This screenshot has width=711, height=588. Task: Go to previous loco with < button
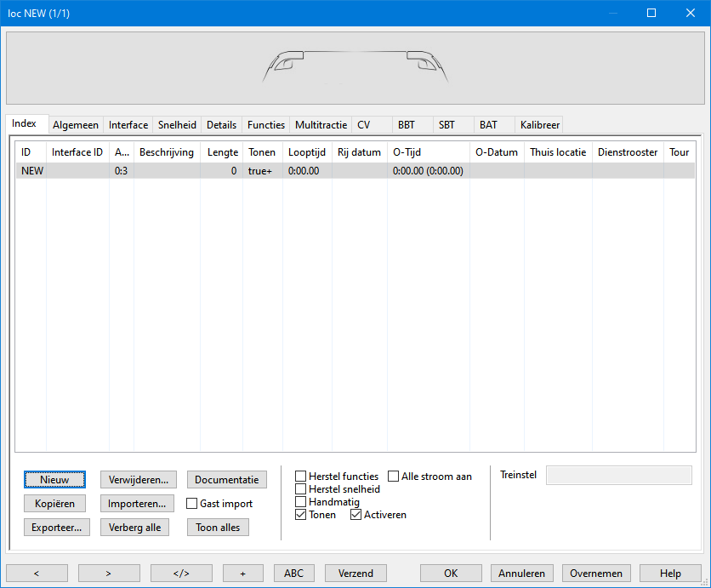[x=37, y=573]
